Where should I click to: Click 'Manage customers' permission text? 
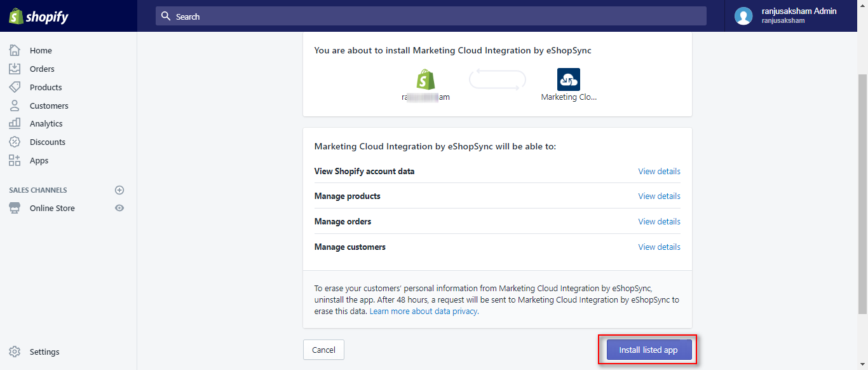pos(350,247)
